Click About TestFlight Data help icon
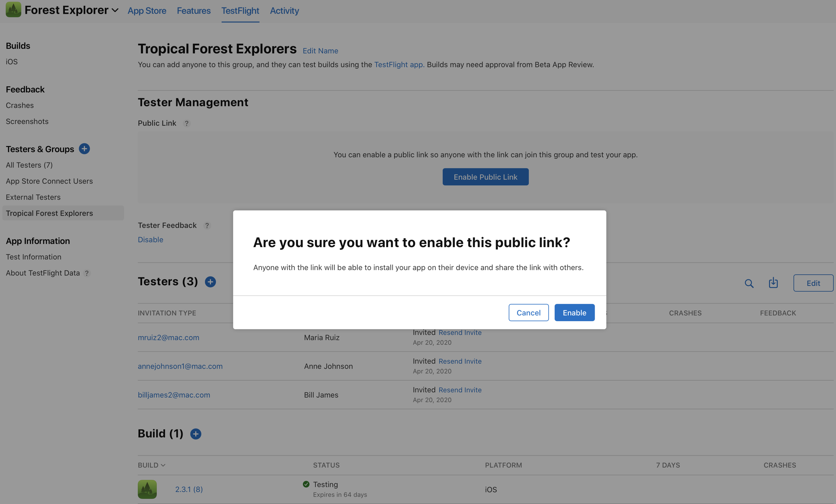 click(87, 273)
